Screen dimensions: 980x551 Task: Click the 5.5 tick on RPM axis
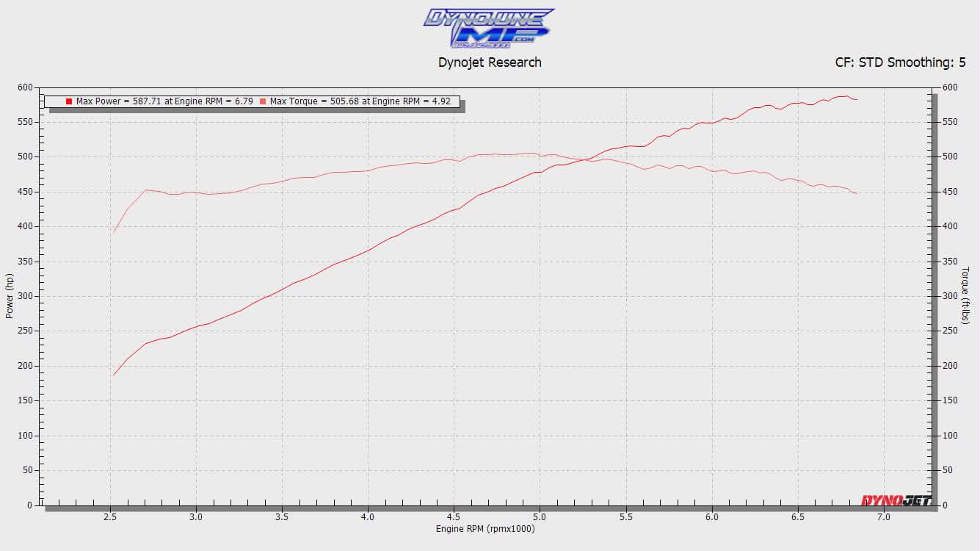point(625,517)
